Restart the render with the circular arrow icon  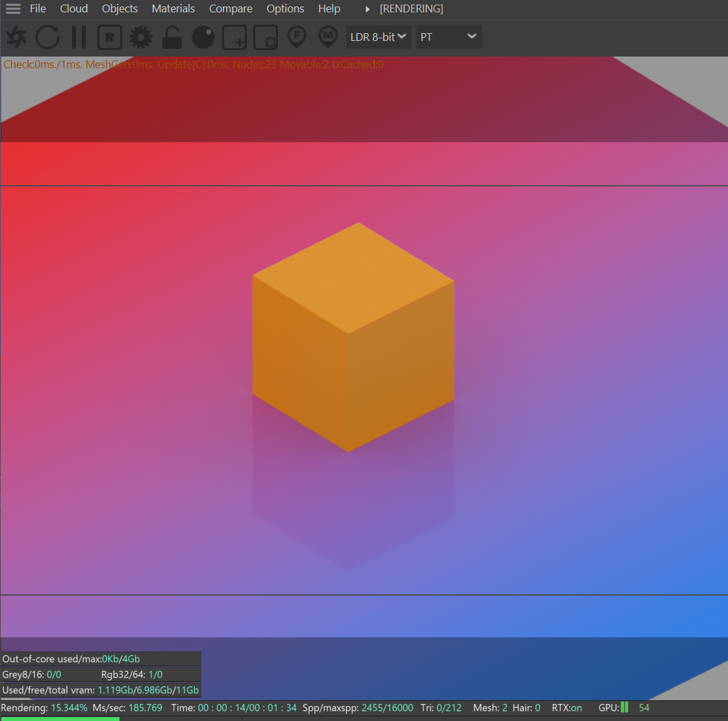(x=47, y=37)
